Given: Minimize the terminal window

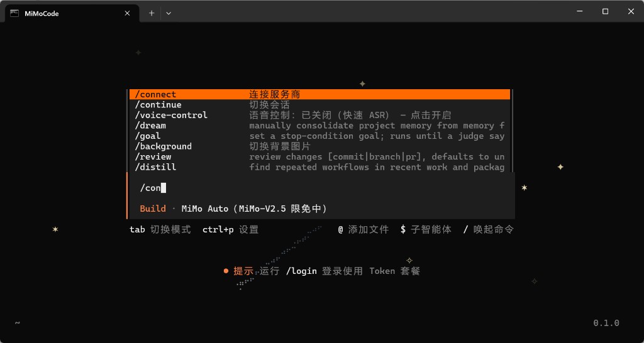Looking at the screenshot, I should point(579,11).
